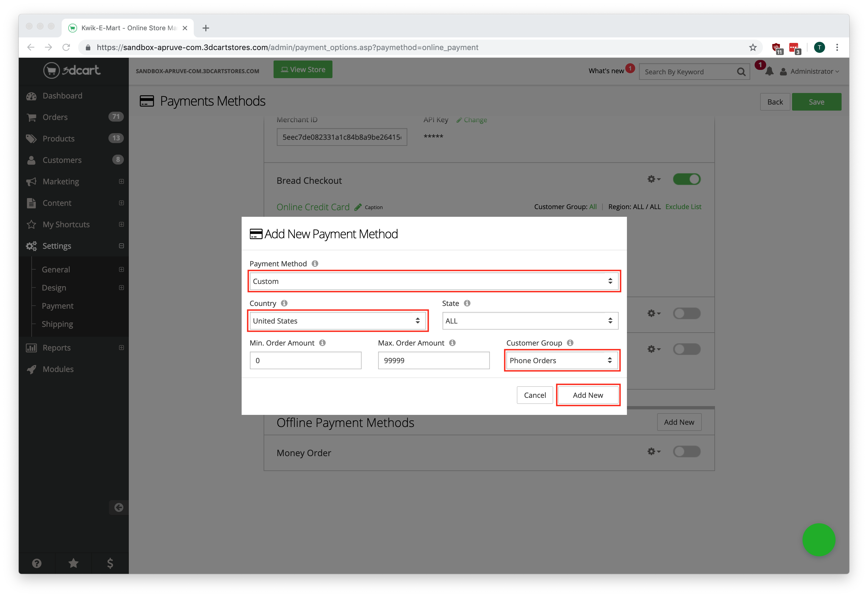Image resolution: width=868 pixels, height=597 pixels.
Task: Open the State ALL dropdown
Action: click(x=530, y=321)
